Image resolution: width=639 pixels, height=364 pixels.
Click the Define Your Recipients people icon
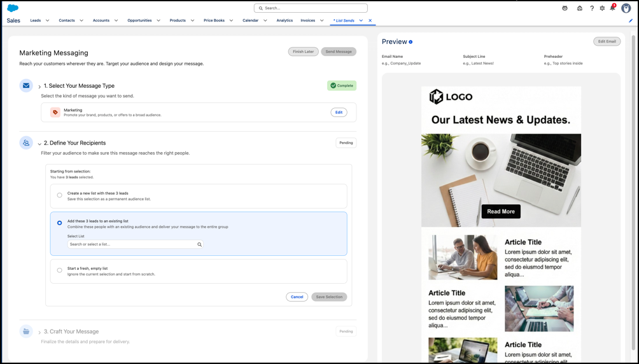pyautogui.click(x=26, y=143)
